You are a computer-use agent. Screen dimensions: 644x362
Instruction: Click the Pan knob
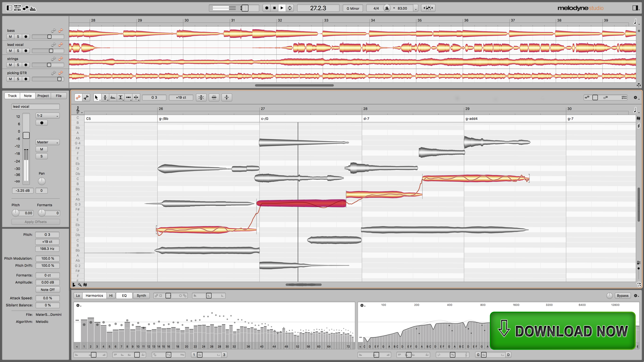[x=42, y=181]
